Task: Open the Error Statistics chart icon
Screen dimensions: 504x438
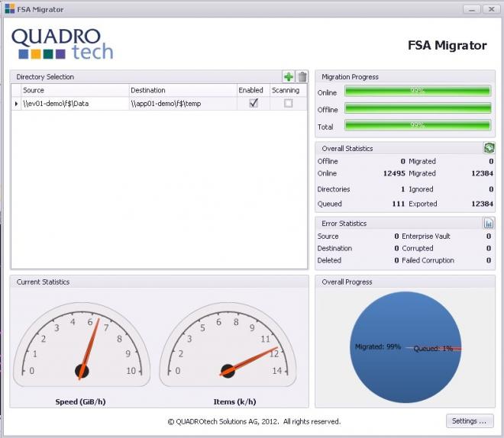Action: coord(489,223)
